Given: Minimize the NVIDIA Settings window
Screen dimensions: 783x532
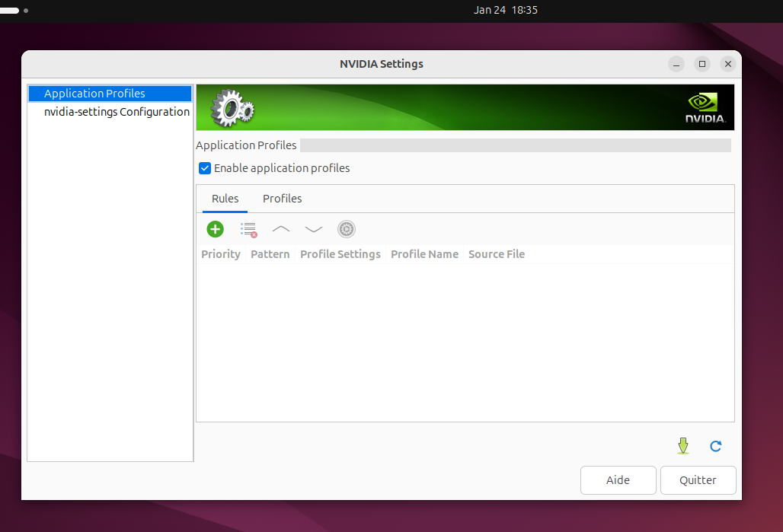Looking at the screenshot, I should click(x=676, y=64).
